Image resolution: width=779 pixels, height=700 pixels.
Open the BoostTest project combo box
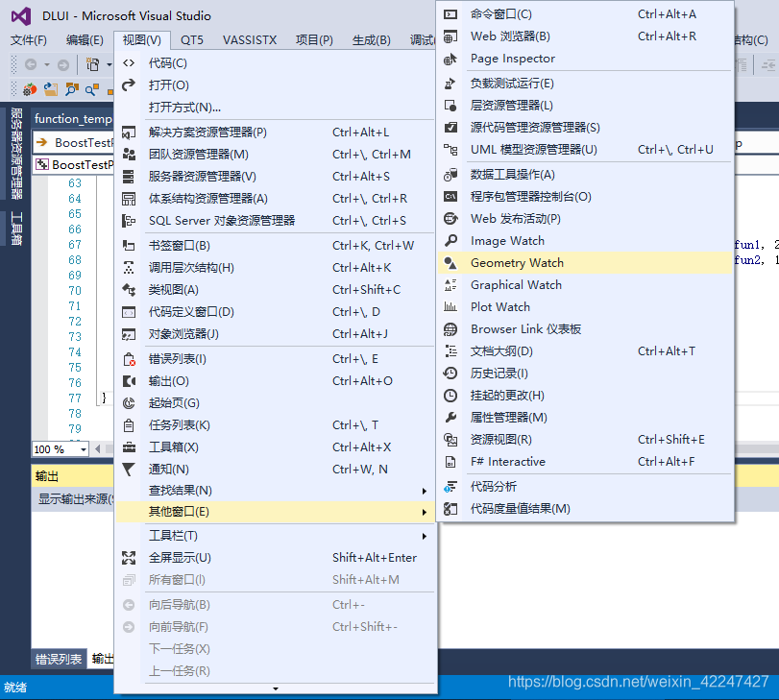(x=74, y=142)
